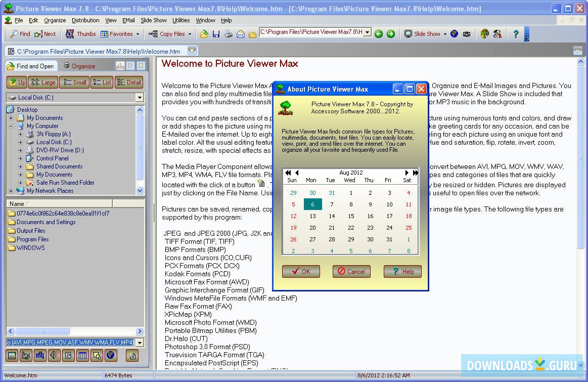
Task: Close the Welcome.htm document tab
Action: pyautogui.click(x=192, y=50)
